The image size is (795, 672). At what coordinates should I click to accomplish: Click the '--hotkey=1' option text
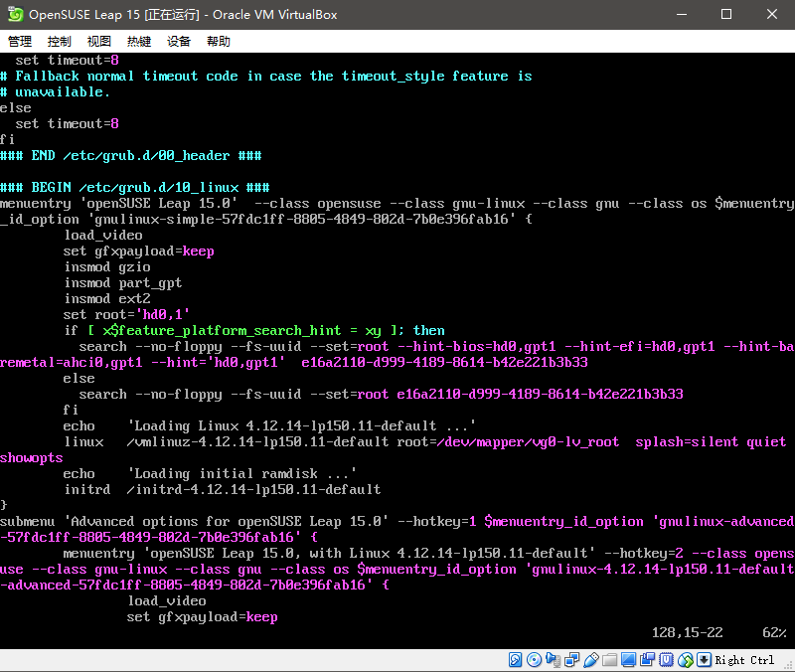pos(436,521)
